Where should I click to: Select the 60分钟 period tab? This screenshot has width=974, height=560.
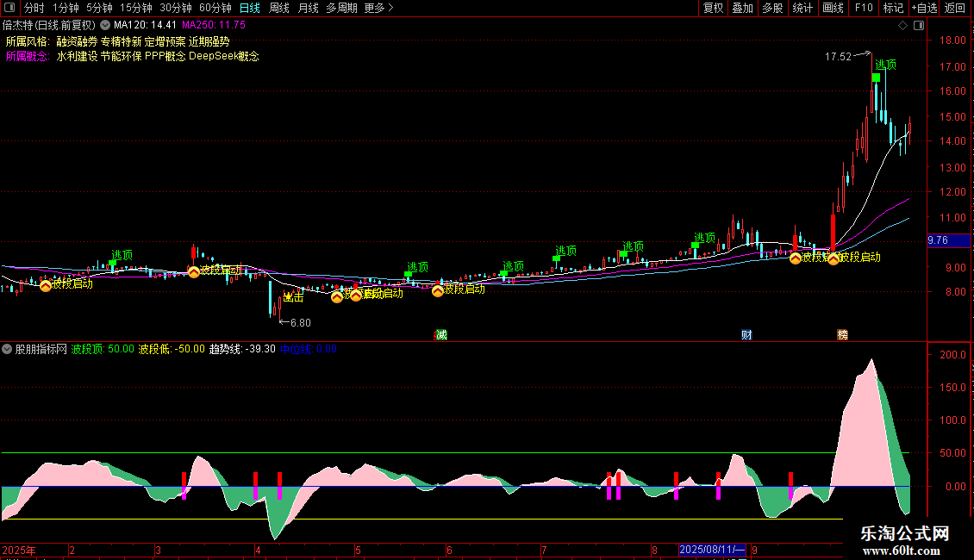tap(215, 8)
